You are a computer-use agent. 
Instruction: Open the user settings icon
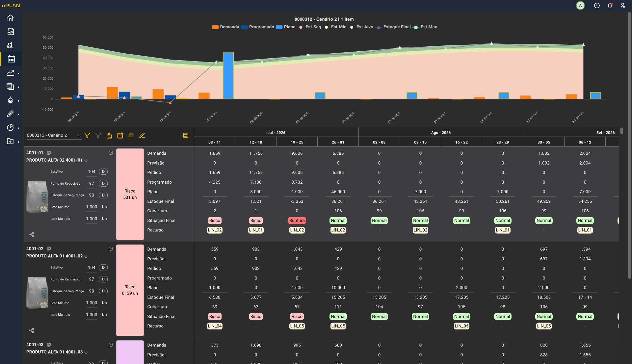(623, 6)
